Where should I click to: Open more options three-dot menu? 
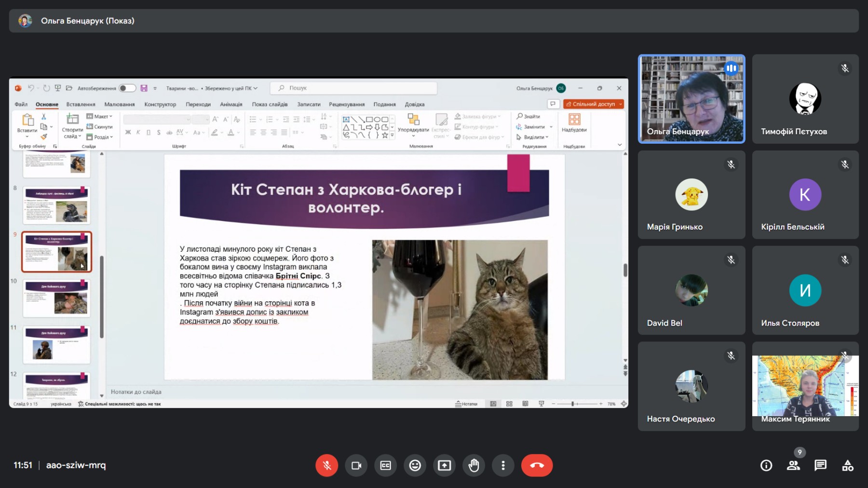503,465
